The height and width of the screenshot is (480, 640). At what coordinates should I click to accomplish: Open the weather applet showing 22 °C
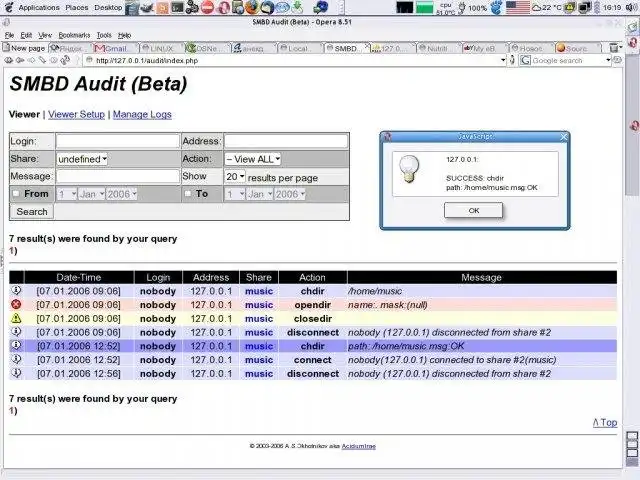tap(547, 7)
